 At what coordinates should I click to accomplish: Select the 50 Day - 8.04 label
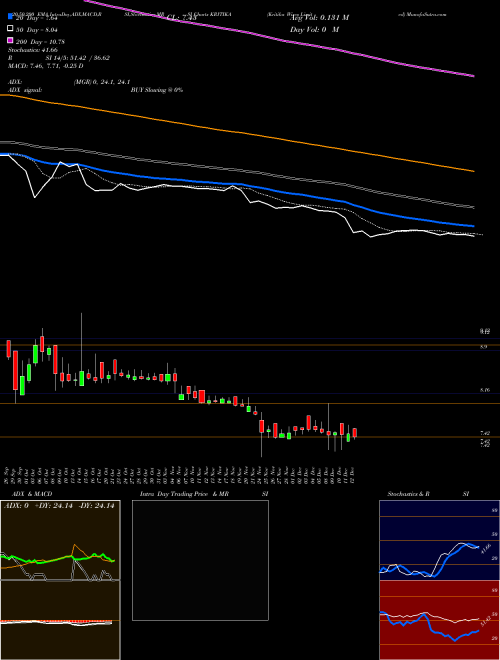pyautogui.click(x=36, y=29)
